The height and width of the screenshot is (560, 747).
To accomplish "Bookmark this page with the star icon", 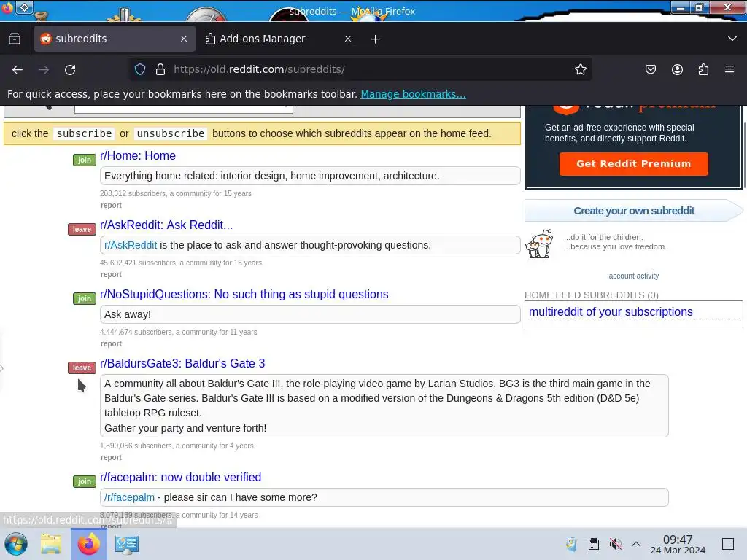I will click(580, 69).
